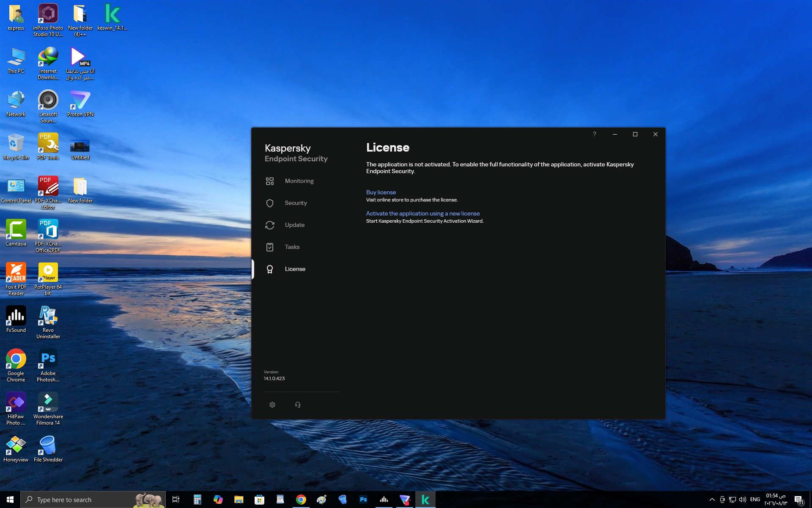Select the PDF-XChange Editor desktop shortcut

click(48, 193)
